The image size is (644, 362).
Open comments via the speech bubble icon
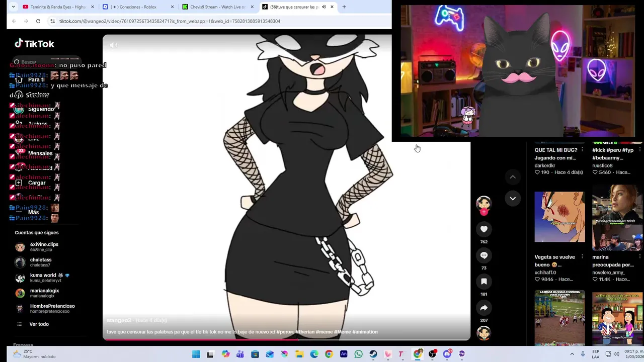pos(484,255)
